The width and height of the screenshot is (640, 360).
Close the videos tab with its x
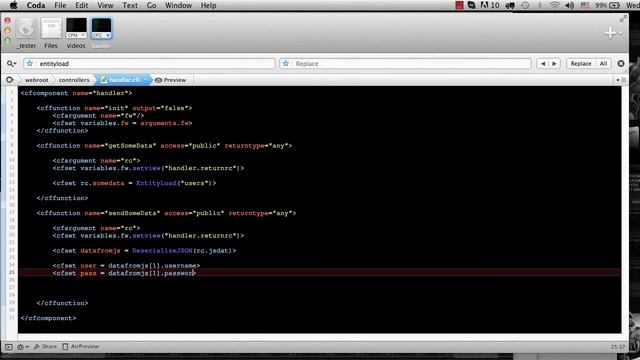coord(83,36)
